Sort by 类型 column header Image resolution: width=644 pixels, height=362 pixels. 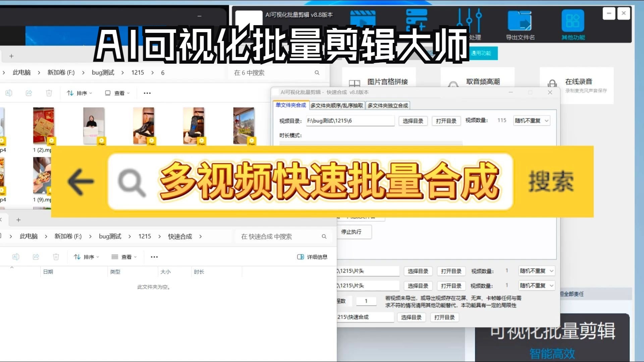tap(132, 272)
